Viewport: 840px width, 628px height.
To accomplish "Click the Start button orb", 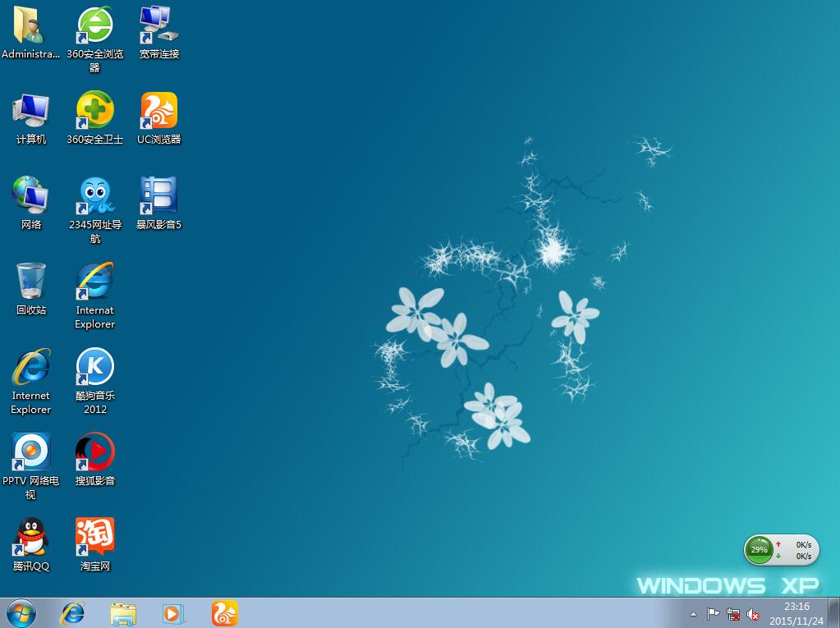I will point(21,613).
